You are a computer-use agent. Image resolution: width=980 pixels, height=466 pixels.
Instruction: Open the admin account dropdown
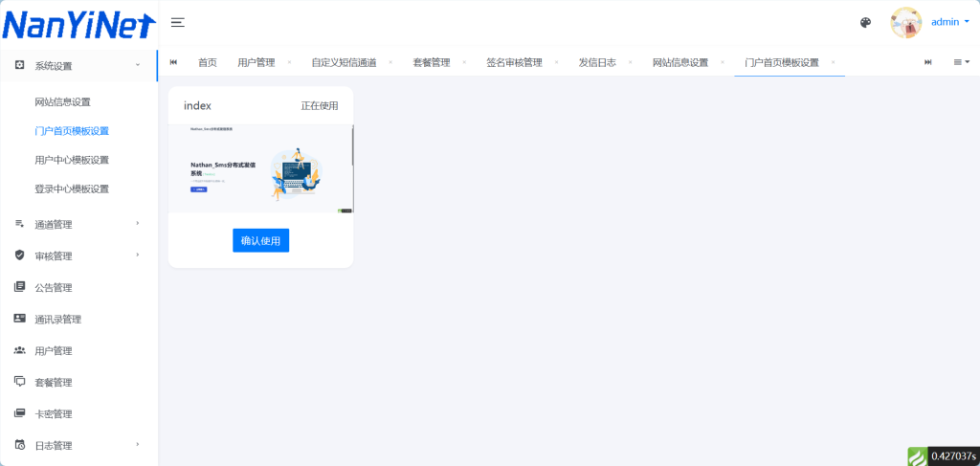coord(950,22)
